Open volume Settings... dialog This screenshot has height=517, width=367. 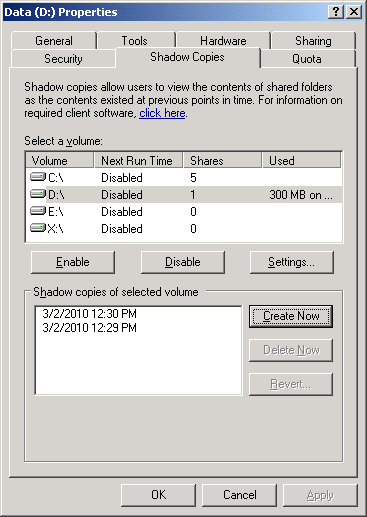pos(292,262)
